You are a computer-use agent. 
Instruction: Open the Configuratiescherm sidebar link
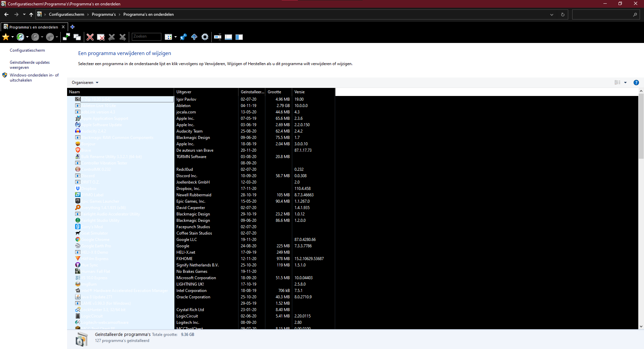click(27, 50)
